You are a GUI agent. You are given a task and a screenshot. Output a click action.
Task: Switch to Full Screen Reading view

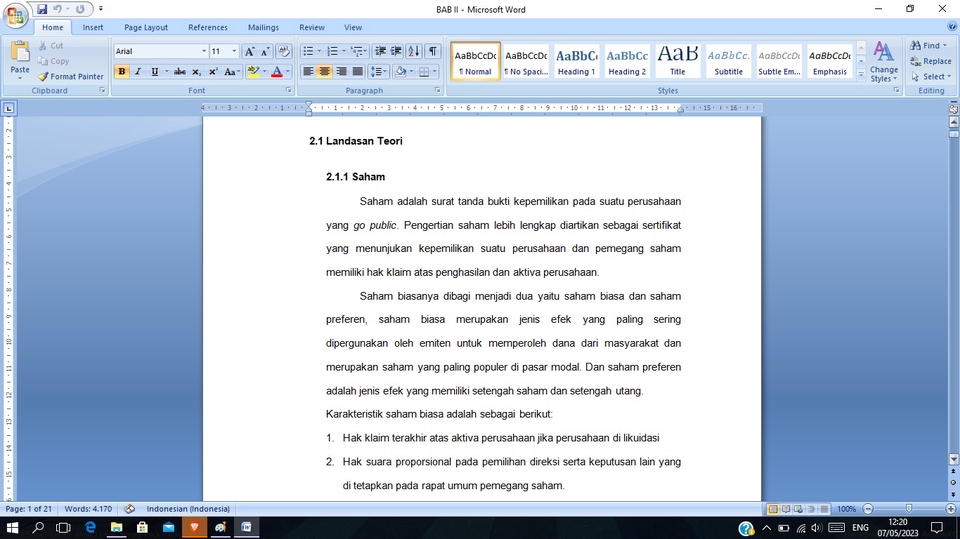[786, 509]
